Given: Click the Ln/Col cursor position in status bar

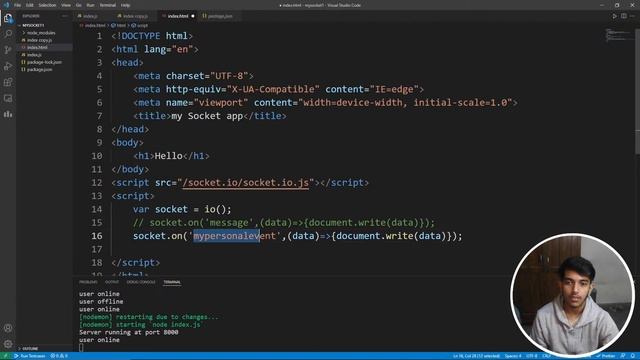Looking at the screenshot, I should pyautogui.click(x=476, y=356).
